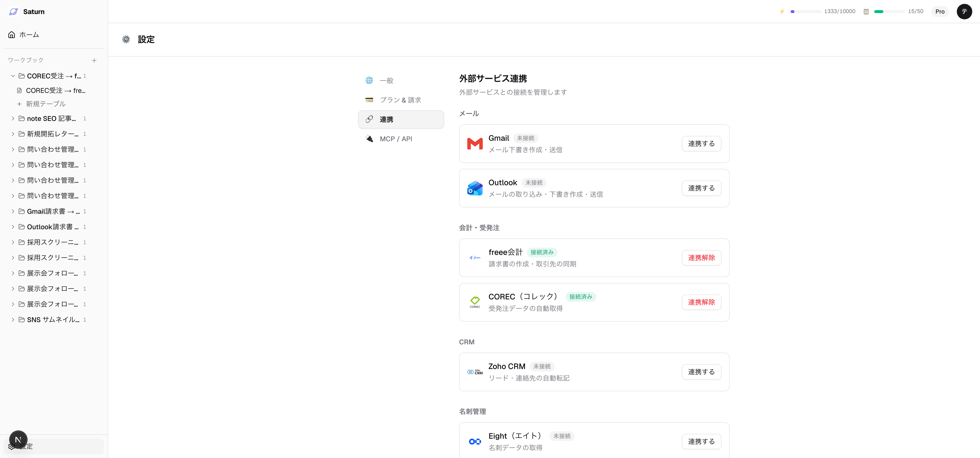Collapse the COREC受注 workbook folder

coord(13,76)
